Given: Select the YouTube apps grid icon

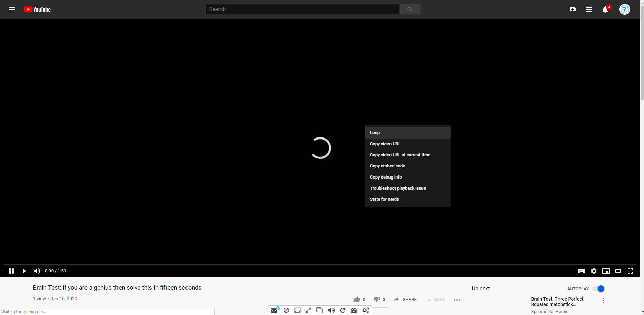Looking at the screenshot, I should click(589, 9).
